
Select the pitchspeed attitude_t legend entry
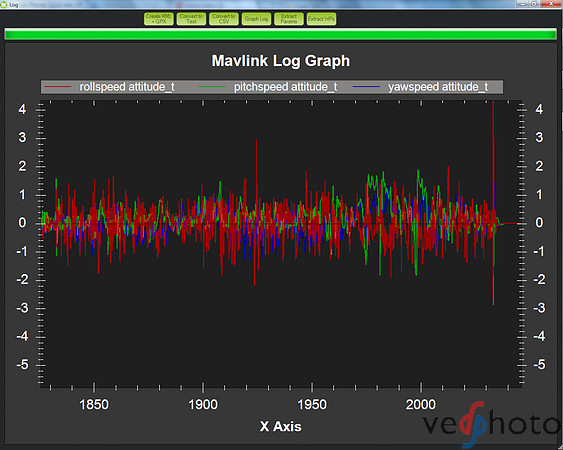(x=285, y=87)
